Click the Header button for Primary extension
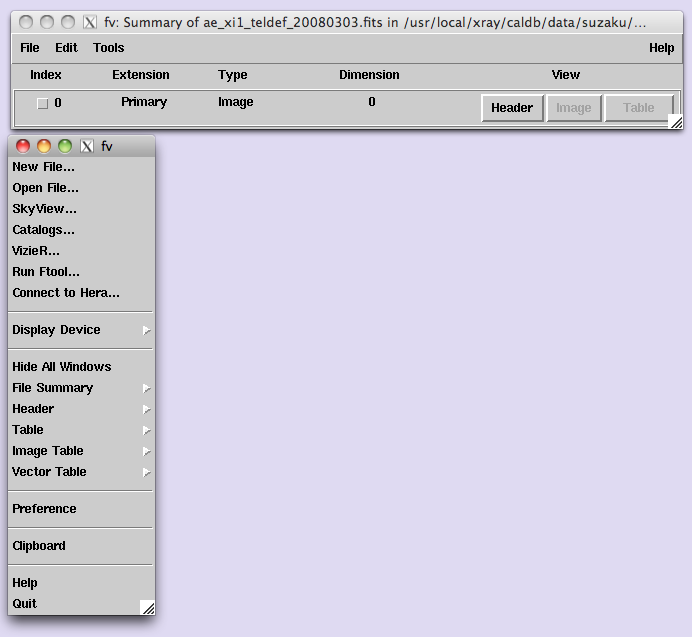Screen dimensions: 692x637 point(512,108)
